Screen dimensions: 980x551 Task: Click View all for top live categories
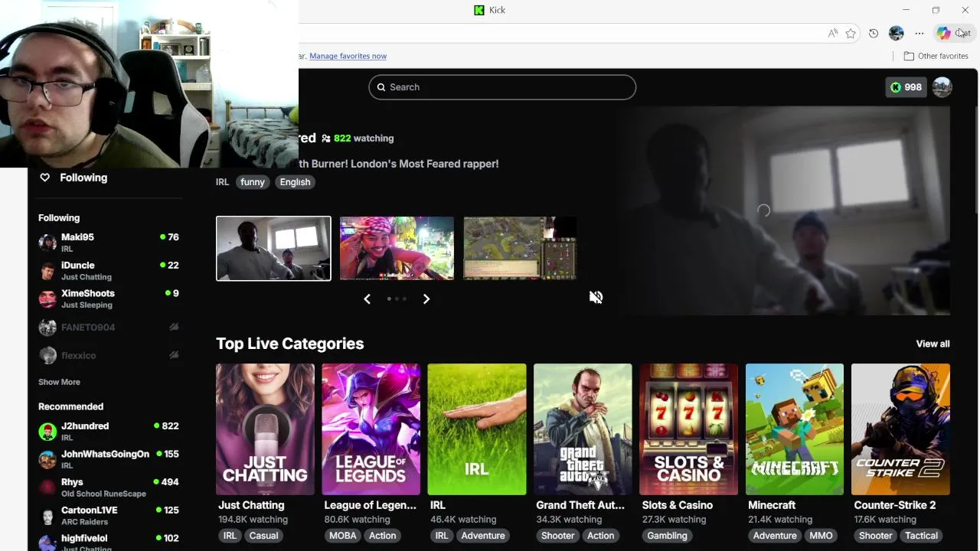click(933, 344)
